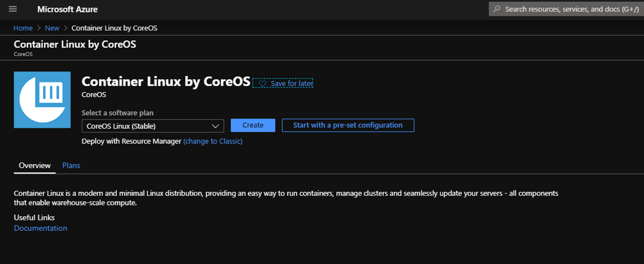Open the Documentation link
Screen dimensions: 644x264
[41, 229]
